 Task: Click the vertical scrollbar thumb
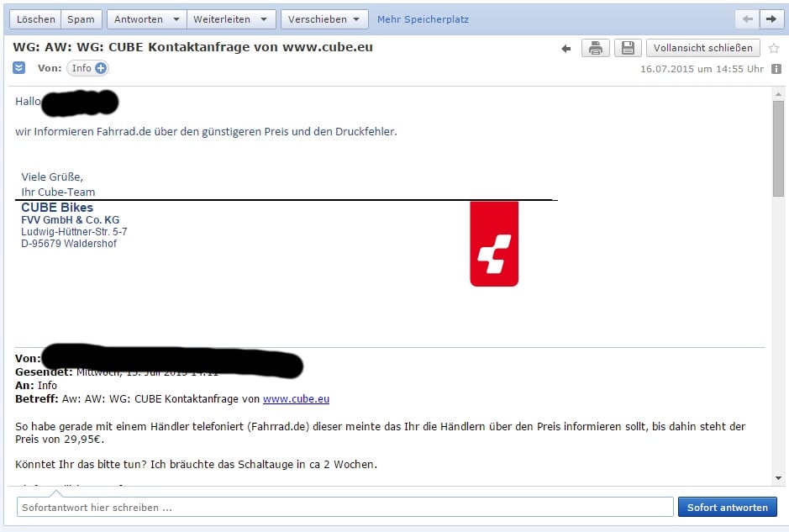[778, 149]
